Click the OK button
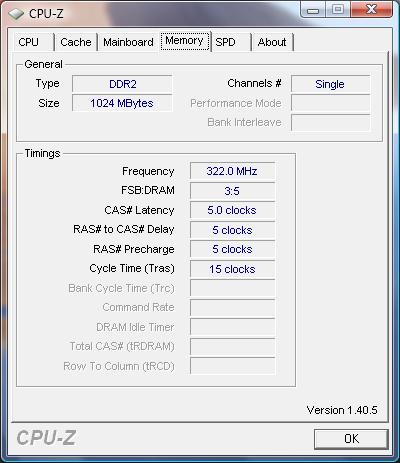Viewport: 400px width, 463px height. tap(351, 439)
